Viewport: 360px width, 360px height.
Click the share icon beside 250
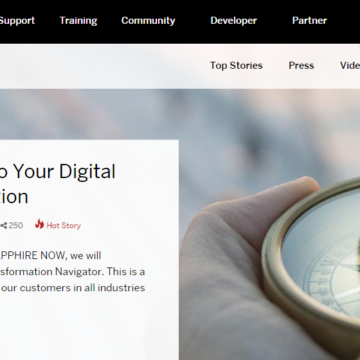click(3, 226)
